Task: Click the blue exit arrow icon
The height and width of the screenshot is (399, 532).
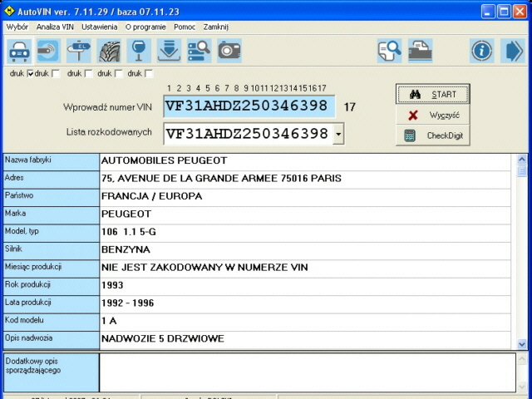Action: (x=512, y=52)
